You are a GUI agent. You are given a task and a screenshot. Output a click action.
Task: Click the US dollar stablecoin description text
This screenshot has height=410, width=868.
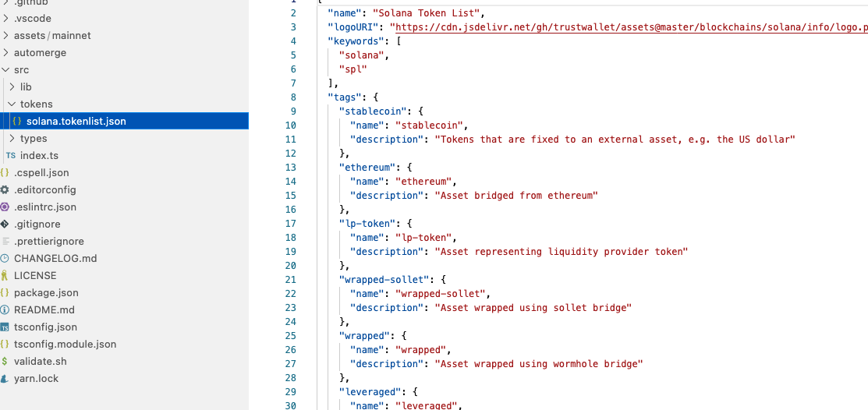point(615,139)
